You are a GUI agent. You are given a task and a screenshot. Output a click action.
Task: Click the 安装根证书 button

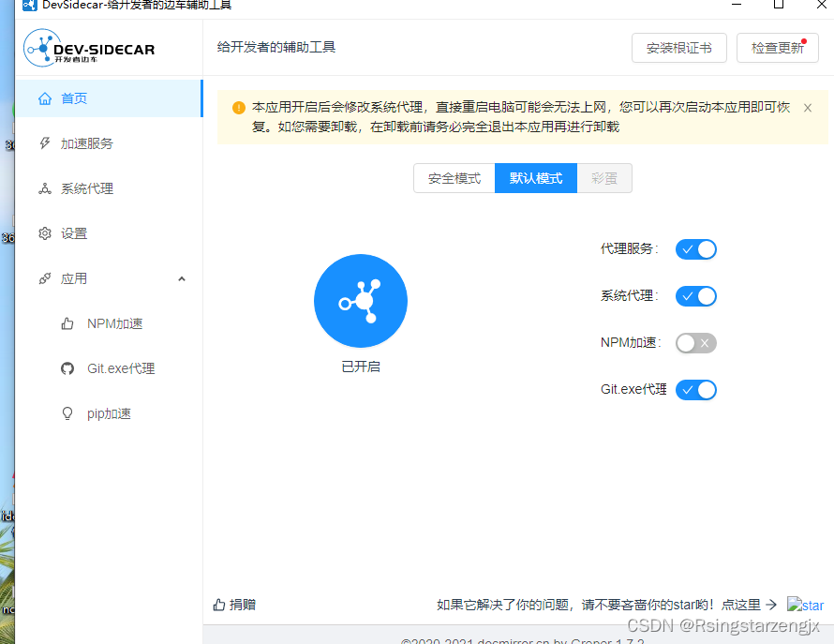tap(678, 47)
